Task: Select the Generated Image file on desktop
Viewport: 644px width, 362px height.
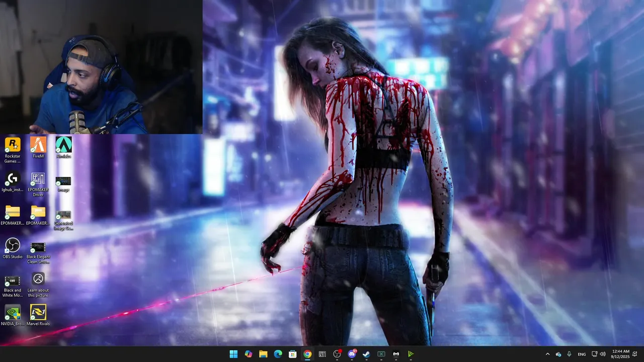Action: (63, 220)
